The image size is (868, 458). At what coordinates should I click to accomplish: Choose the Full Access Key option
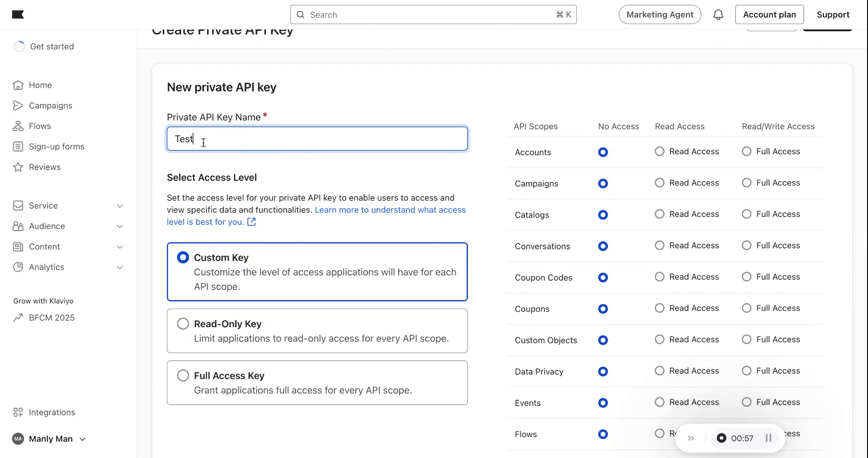(183, 376)
